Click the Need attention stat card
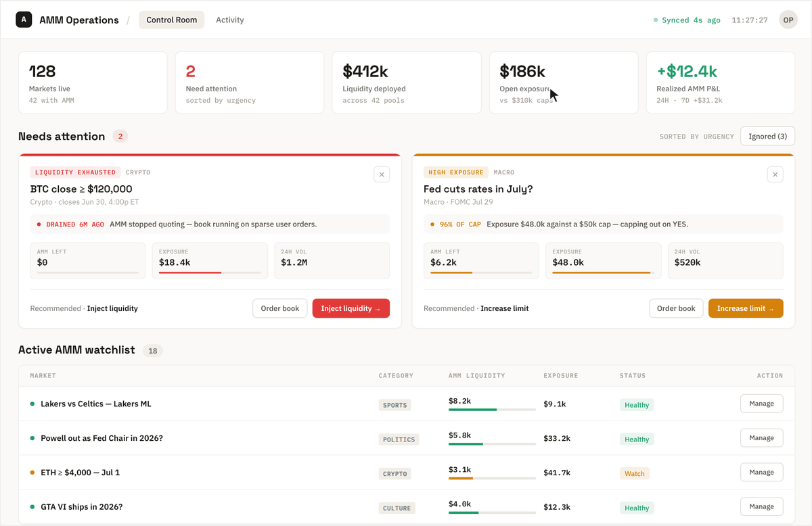This screenshot has height=526, width=812. pyautogui.click(x=250, y=82)
